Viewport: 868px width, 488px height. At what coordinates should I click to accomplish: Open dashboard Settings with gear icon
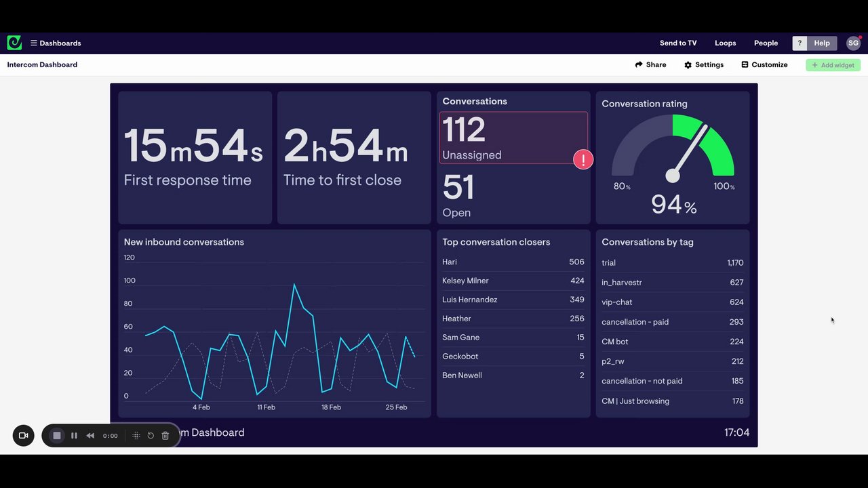pos(703,64)
